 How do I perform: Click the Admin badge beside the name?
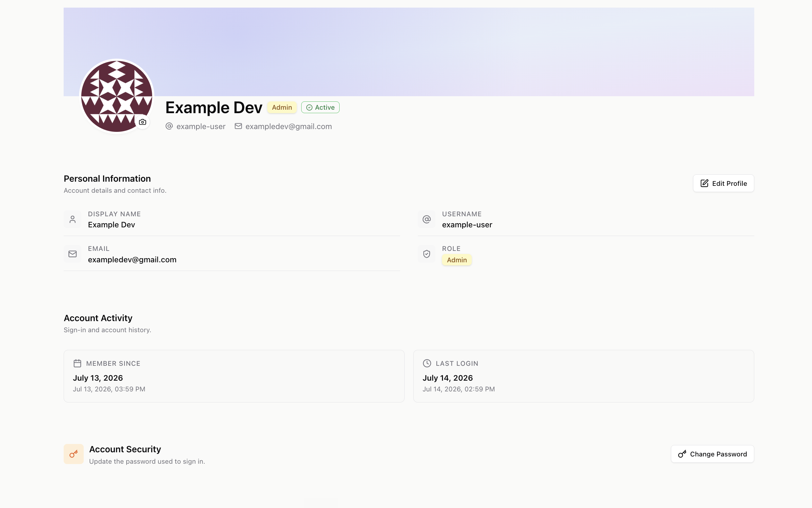pyautogui.click(x=282, y=107)
